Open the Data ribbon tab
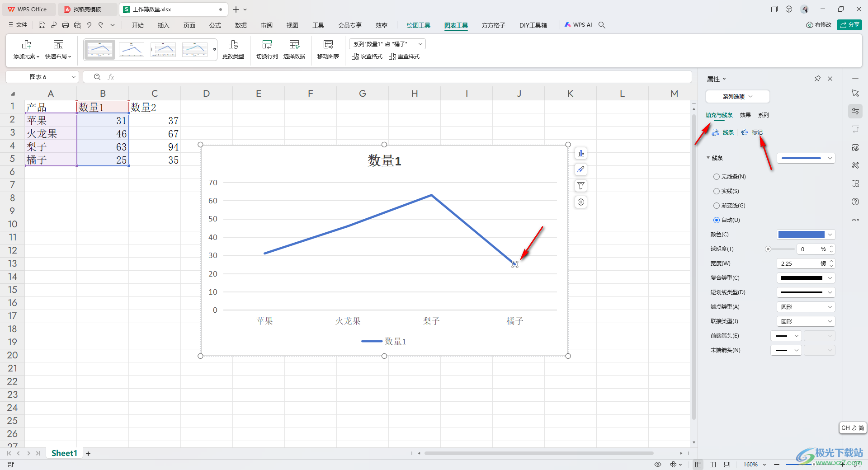 [241, 25]
